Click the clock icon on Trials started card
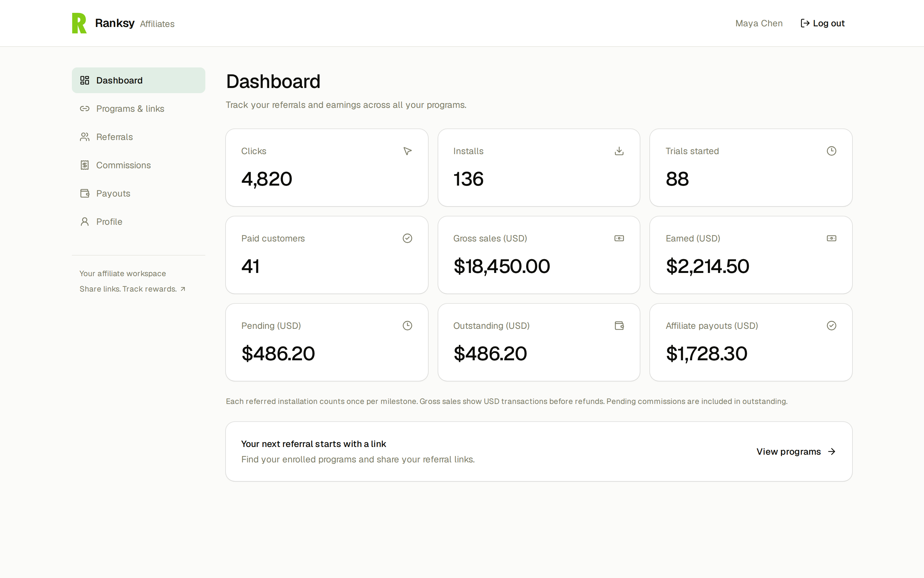 point(832,151)
